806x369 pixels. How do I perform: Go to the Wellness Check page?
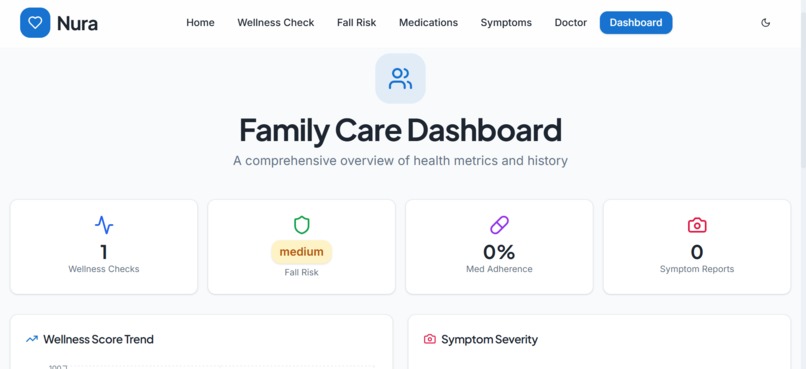pos(276,23)
